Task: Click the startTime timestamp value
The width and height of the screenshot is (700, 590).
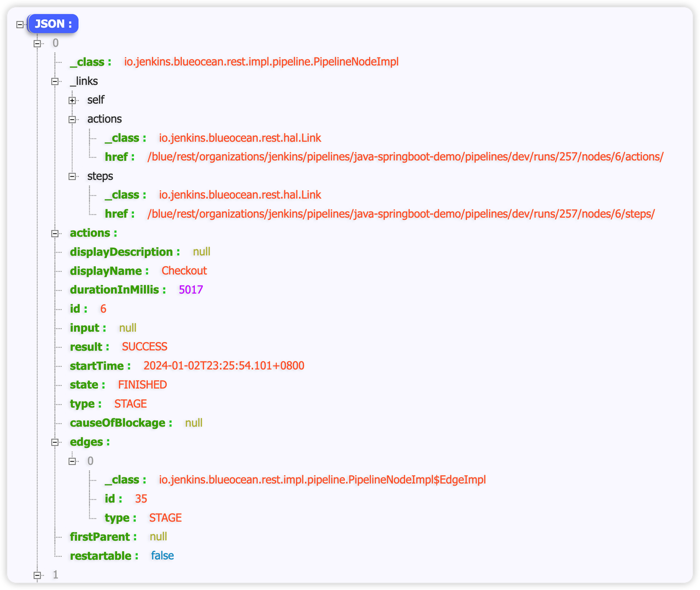Action: click(224, 366)
